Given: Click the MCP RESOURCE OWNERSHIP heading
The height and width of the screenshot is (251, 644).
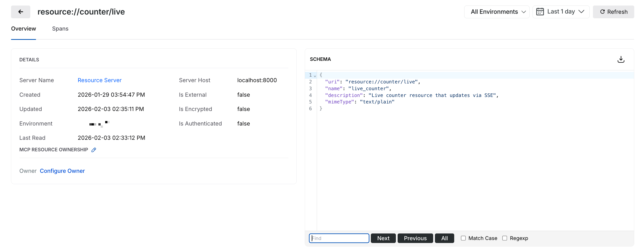Looking at the screenshot, I should coord(54,150).
